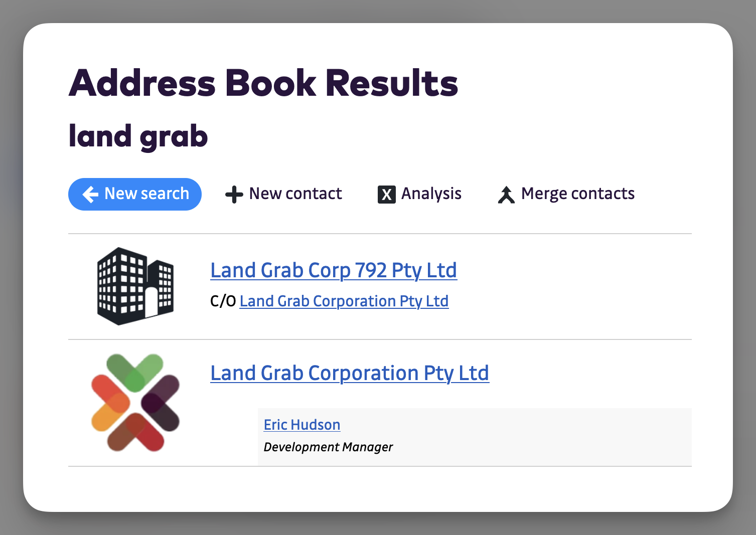Click the back arrow icon in New search
756x535 pixels.
coord(90,194)
